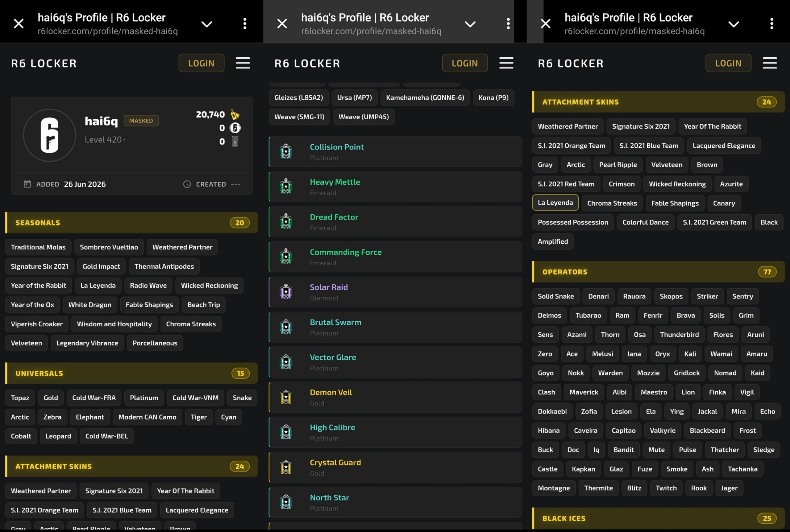Image resolution: width=790 pixels, height=532 pixels.
Task: Expand the chevron on the middle browser tab
Action: 470,24
